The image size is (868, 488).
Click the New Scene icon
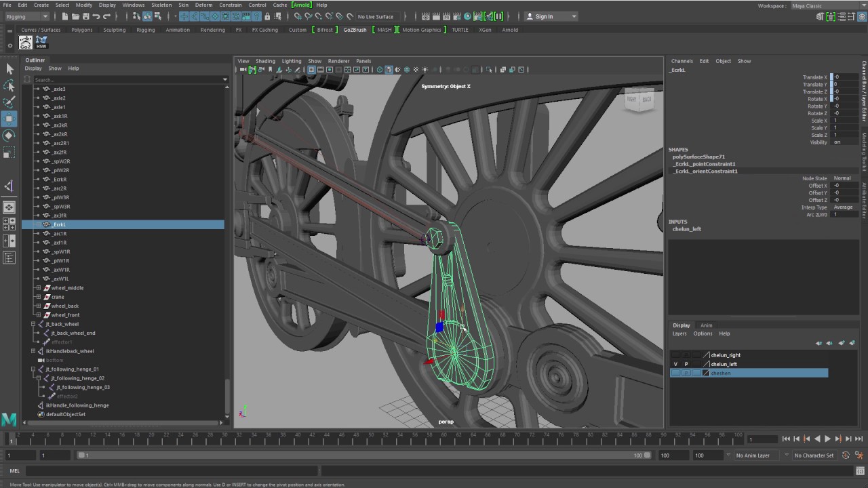[x=64, y=16]
